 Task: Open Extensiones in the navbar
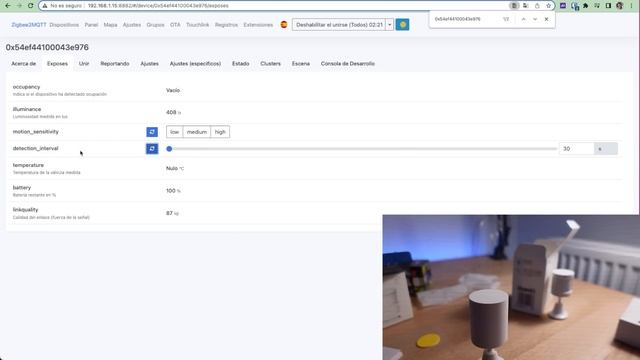pyautogui.click(x=258, y=24)
